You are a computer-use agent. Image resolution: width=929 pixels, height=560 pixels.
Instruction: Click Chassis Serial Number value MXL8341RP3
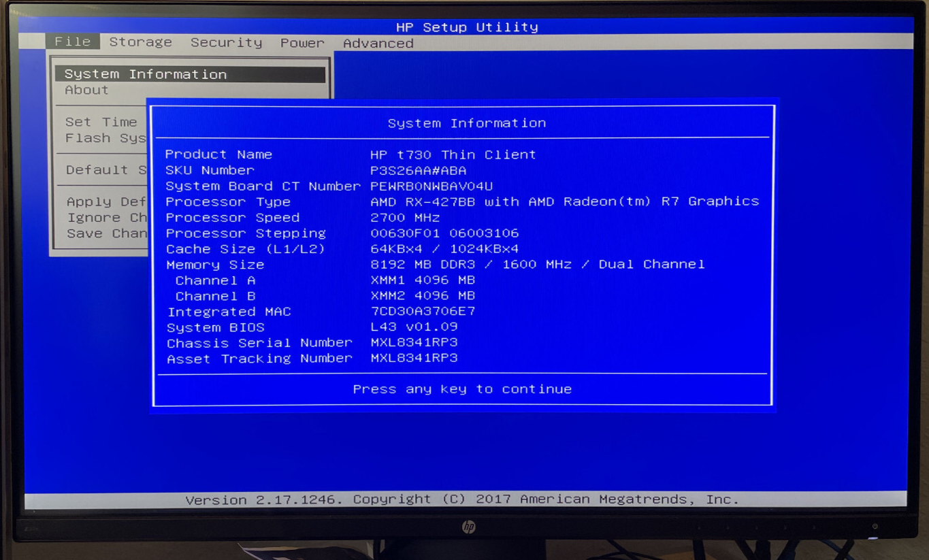point(414,342)
